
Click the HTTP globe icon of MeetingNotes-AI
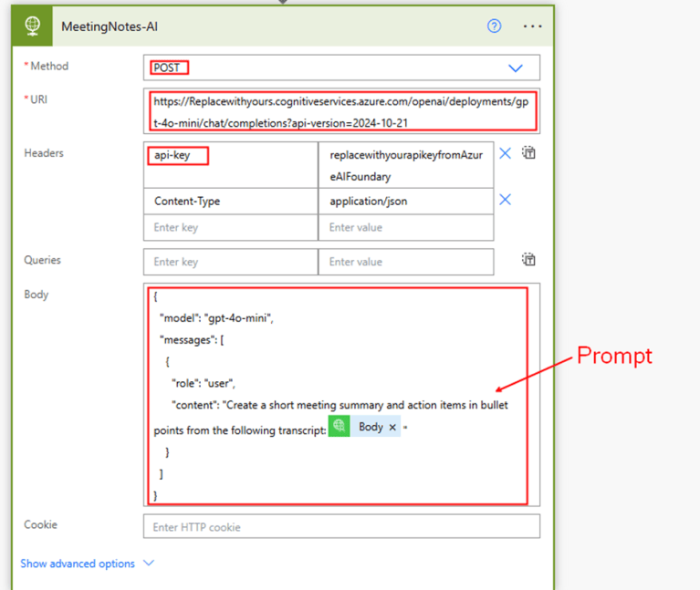(32, 26)
